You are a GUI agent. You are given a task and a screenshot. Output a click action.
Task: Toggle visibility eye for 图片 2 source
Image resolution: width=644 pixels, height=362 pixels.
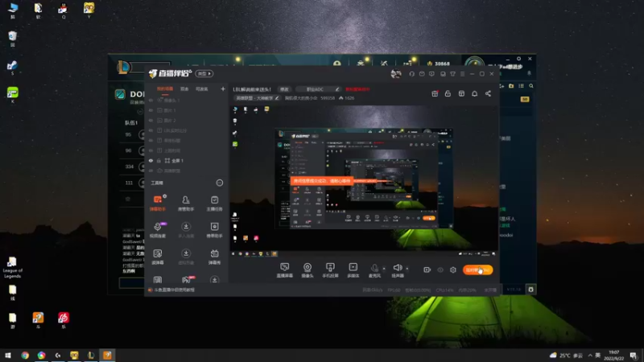[x=151, y=120]
